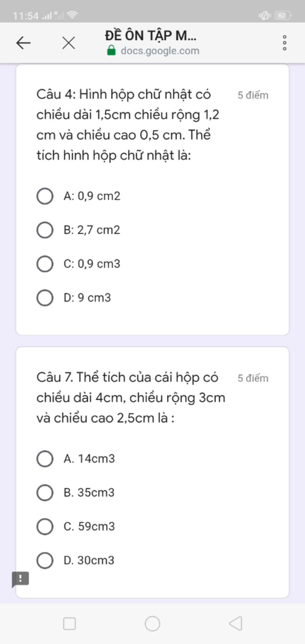
Task: Tap the Android home circle button
Action: click(152, 623)
